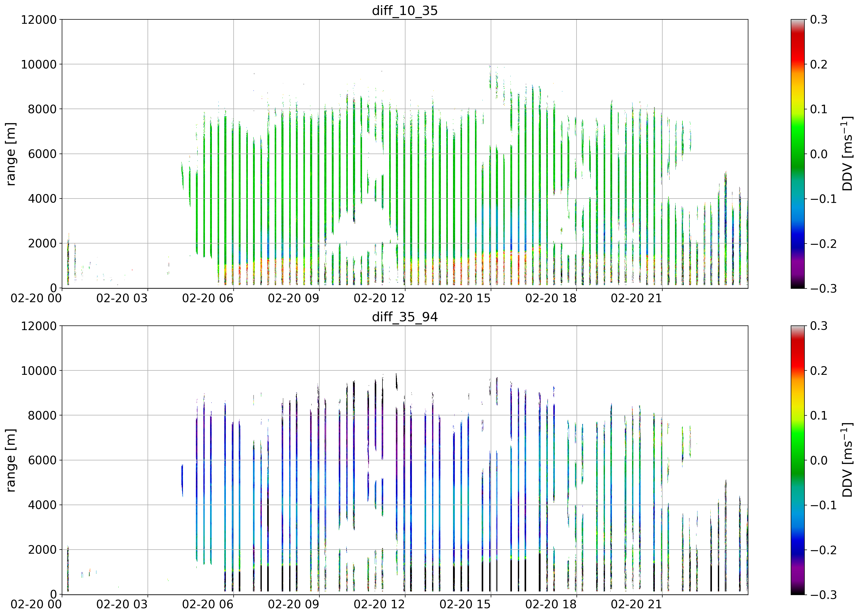Viewport: 860px width, 616px height.
Task: Select the 02-20 15 time tick of diff_10_35
Action: click(x=465, y=298)
